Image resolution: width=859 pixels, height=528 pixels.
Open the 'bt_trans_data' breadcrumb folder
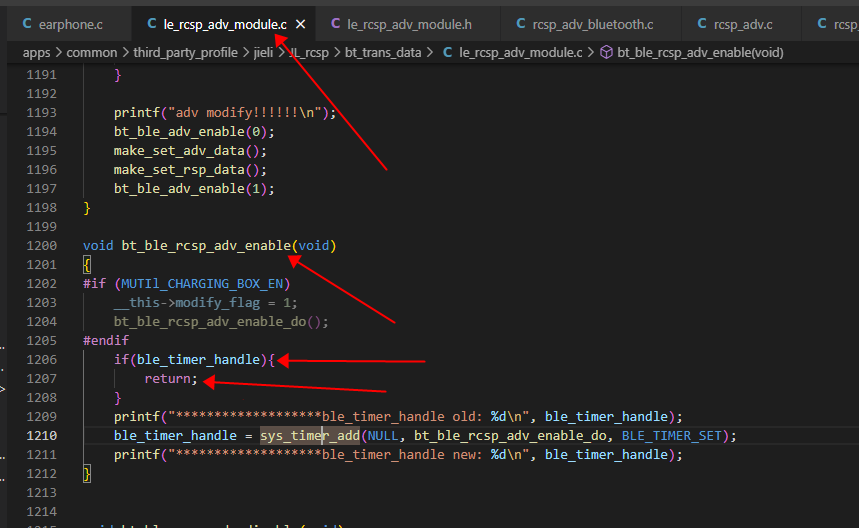(x=383, y=53)
